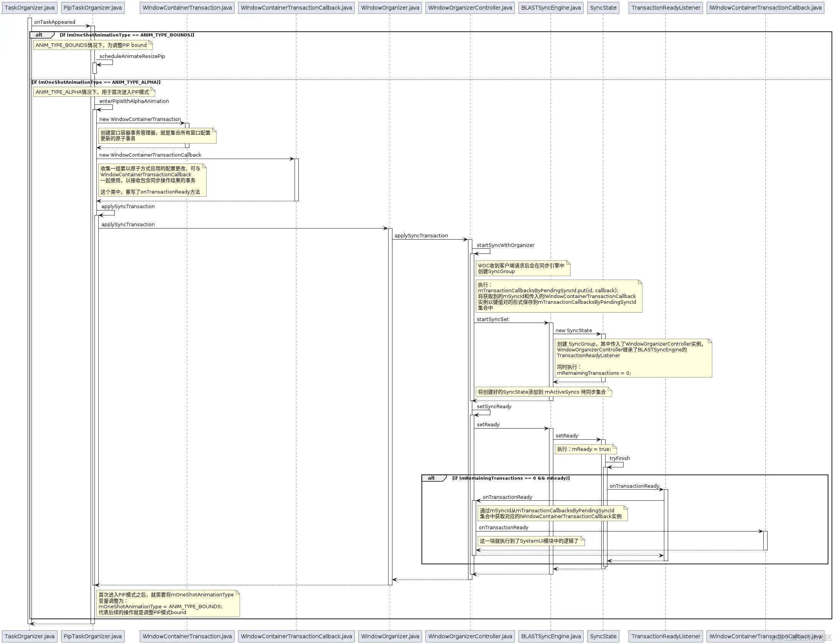Click the TransactionReadyListener footer participant box
The image size is (834, 644).
pos(666,636)
